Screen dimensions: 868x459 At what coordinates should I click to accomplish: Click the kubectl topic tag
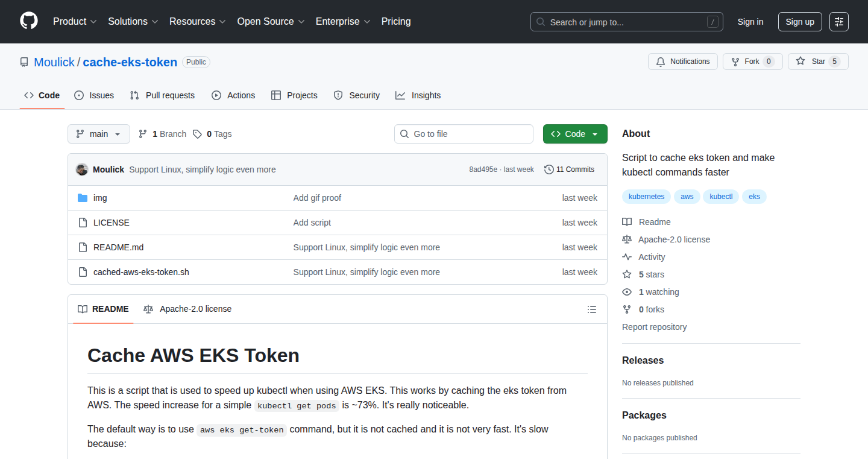(721, 197)
